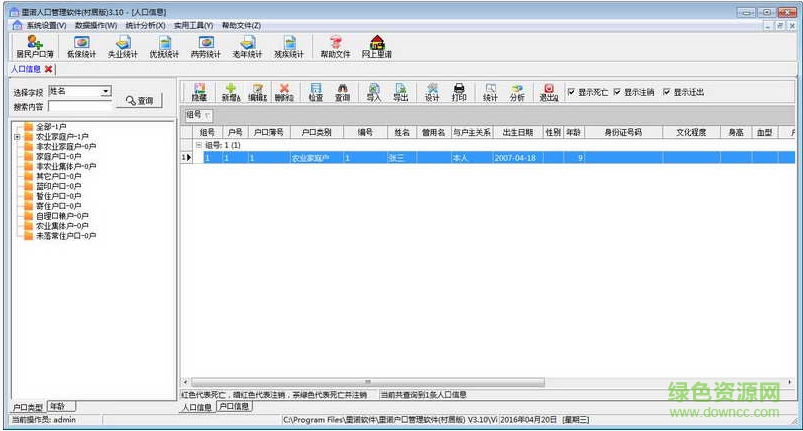Click the 农业家庭户 cell in the selected row
The width and height of the screenshot is (803, 431).
(x=316, y=158)
